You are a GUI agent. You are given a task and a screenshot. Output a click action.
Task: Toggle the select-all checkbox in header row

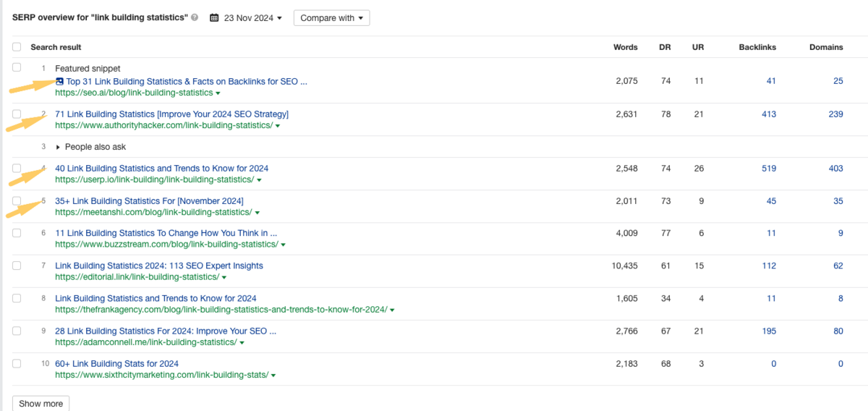pyautogui.click(x=17, y=47)
